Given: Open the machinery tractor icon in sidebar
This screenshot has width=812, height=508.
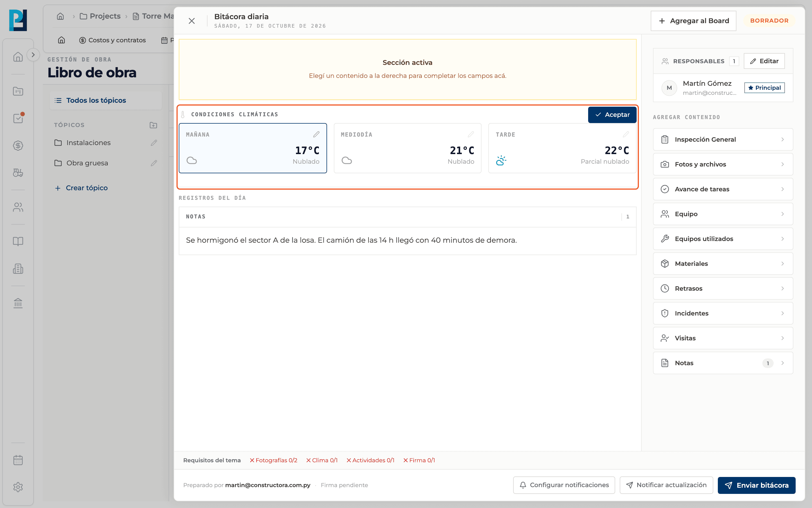Looking at the screenshot, I should tap(18, 173).
